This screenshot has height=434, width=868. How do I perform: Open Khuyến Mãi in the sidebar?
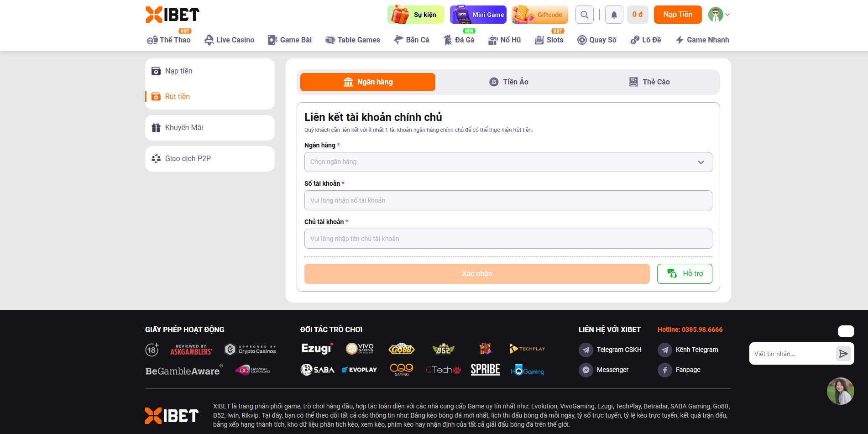pyautogui.click(x=210, y=128)
